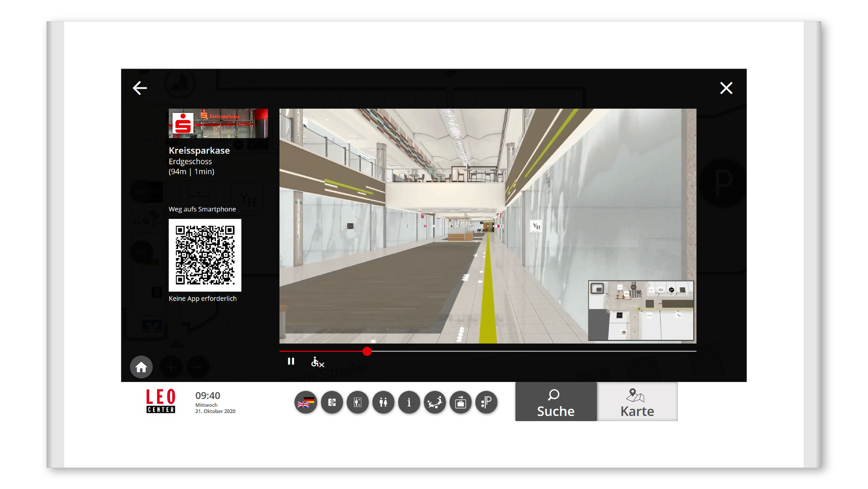Click the Kreissparkase title text

pos(199,150)
